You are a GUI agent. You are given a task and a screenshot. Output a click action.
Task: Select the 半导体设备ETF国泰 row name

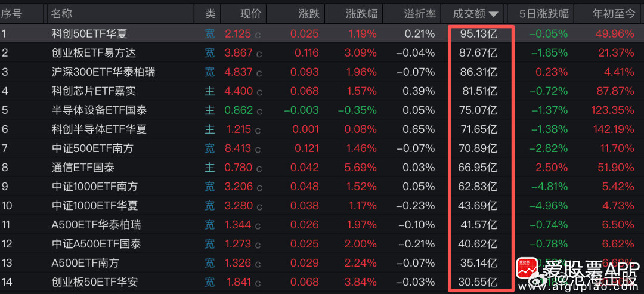(99, 110)
